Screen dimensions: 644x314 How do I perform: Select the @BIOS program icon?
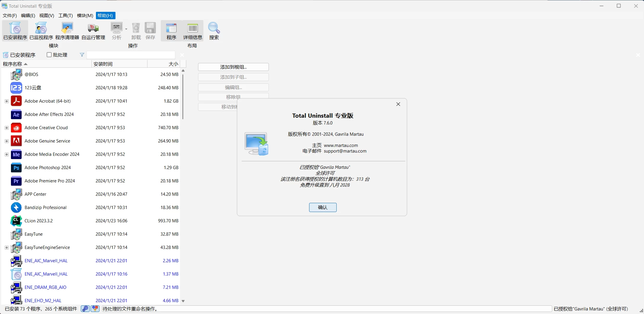16,75
